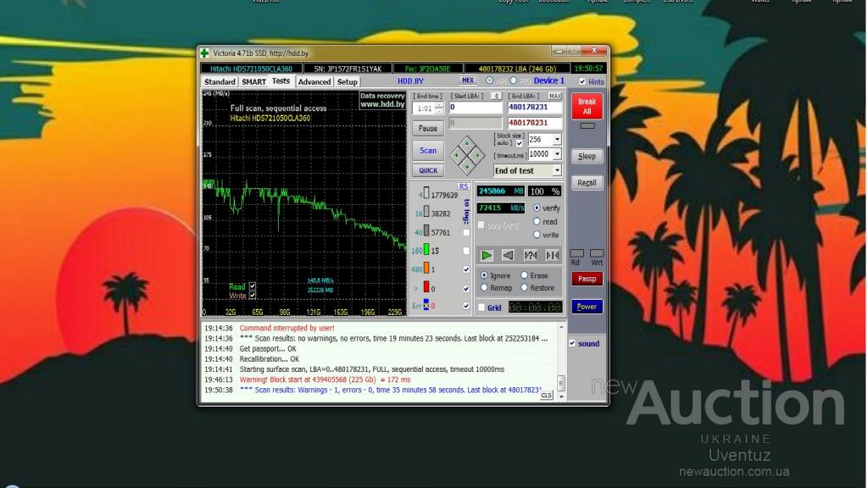Switch to the SMART tab
Image resolution: width=868 pixels, height=488 pixels.
pyautogui.click(x=254, y=82)
